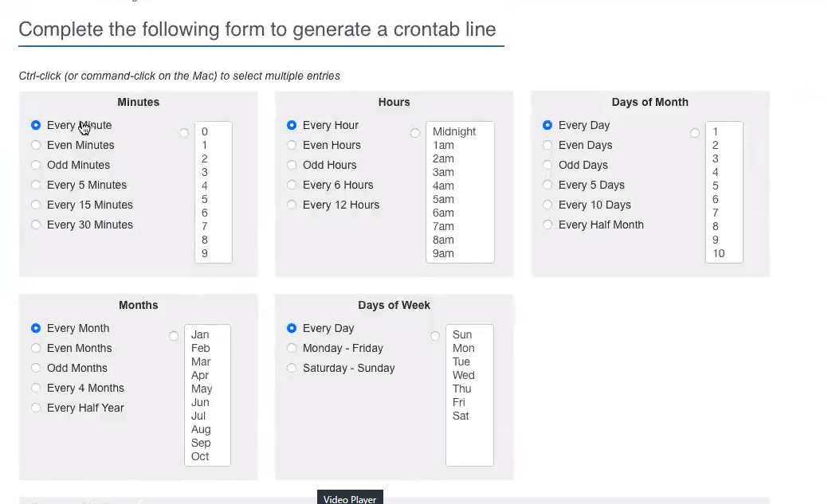This screenshot has width=828, height=504.
Task: Choose Midnight in the hours list
Action: pyautogui.click(x=453, y=131)
